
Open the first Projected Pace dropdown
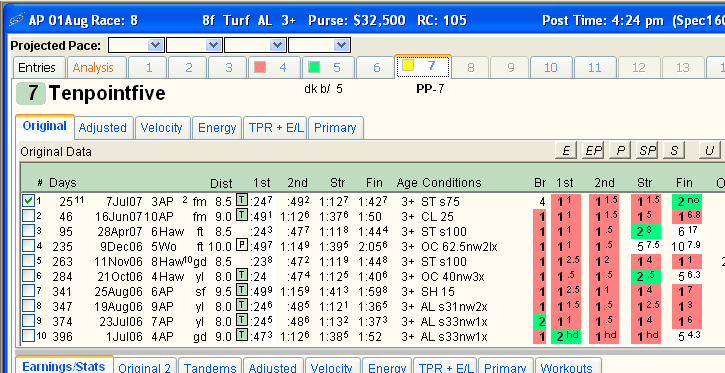[x=155, y=45]
